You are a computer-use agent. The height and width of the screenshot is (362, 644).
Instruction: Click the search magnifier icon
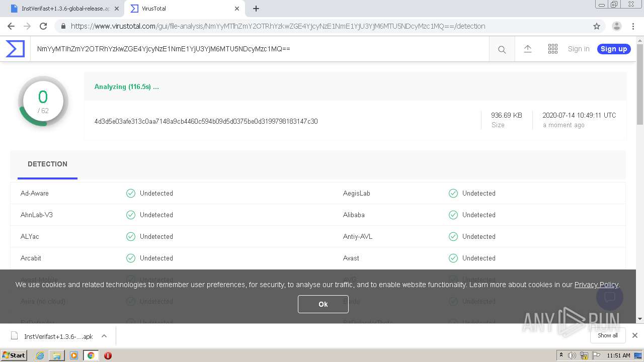click(x=502, y=49)
